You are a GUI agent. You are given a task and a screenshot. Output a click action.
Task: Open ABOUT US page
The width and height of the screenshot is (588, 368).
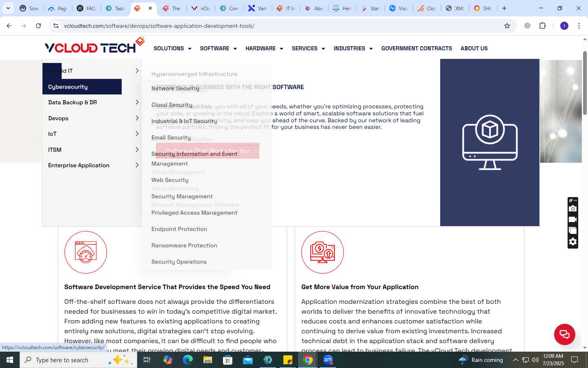tap(474, 48)
